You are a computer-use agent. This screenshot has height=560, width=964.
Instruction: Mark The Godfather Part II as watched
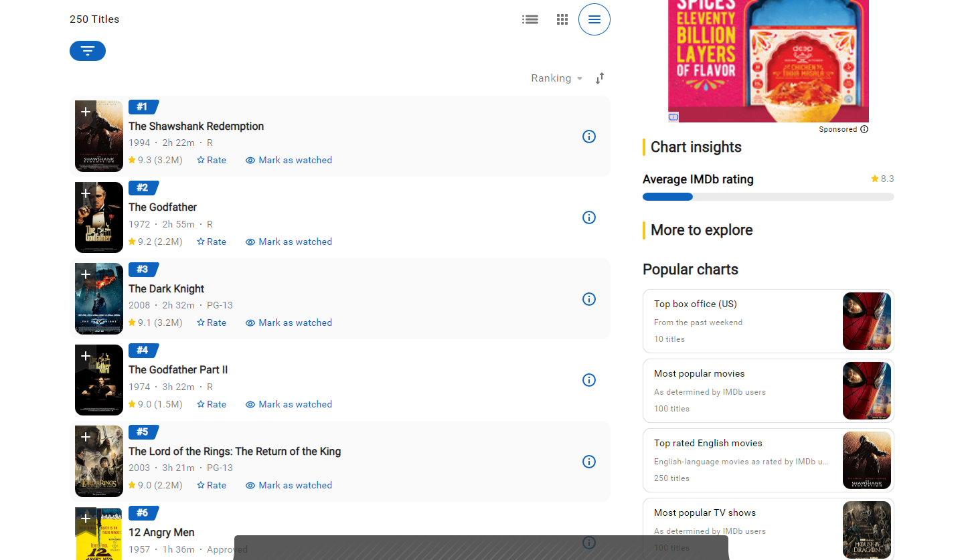289,404
